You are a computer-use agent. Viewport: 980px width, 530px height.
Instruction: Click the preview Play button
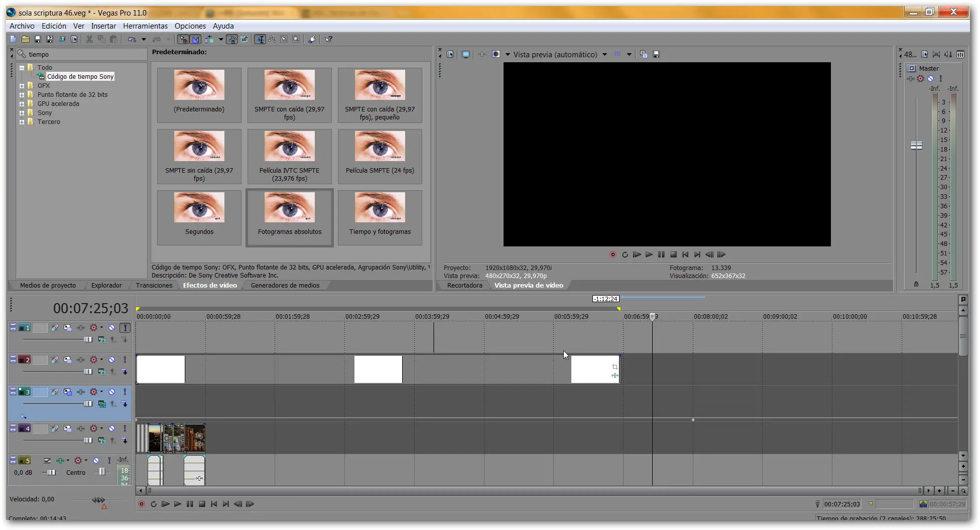(x=649, y=255)
